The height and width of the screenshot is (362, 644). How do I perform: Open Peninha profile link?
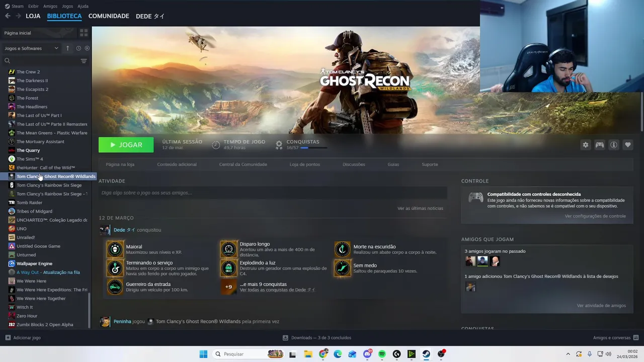122,321
